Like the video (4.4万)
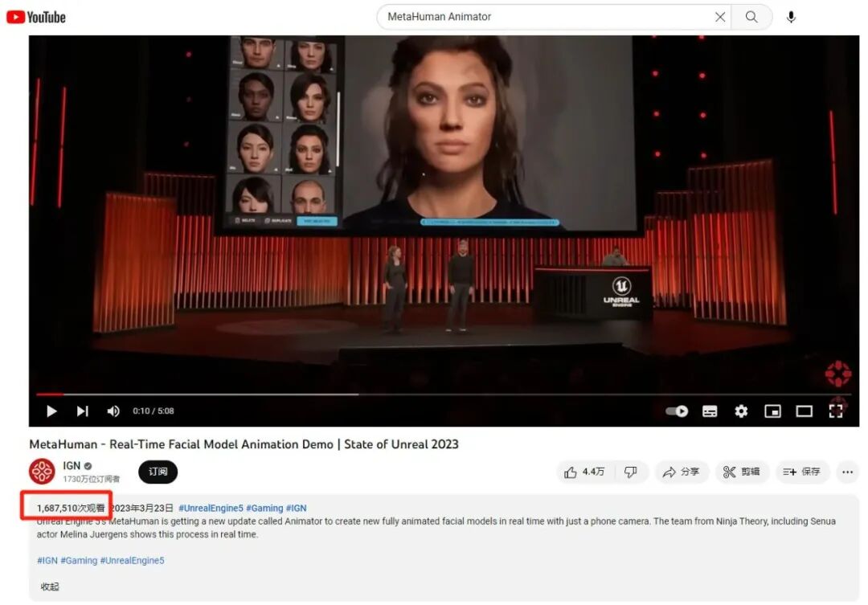 pyautogui.click(x=584, y=472)
